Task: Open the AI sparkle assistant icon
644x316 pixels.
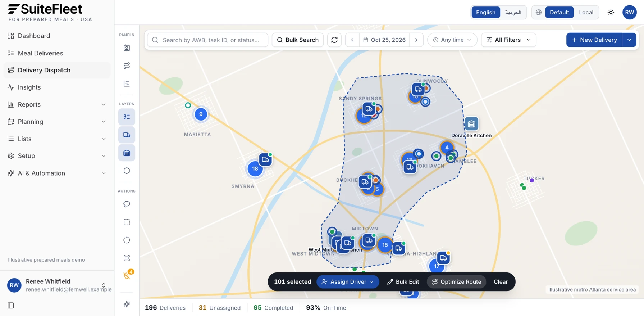Action: (x=127, y=304)
